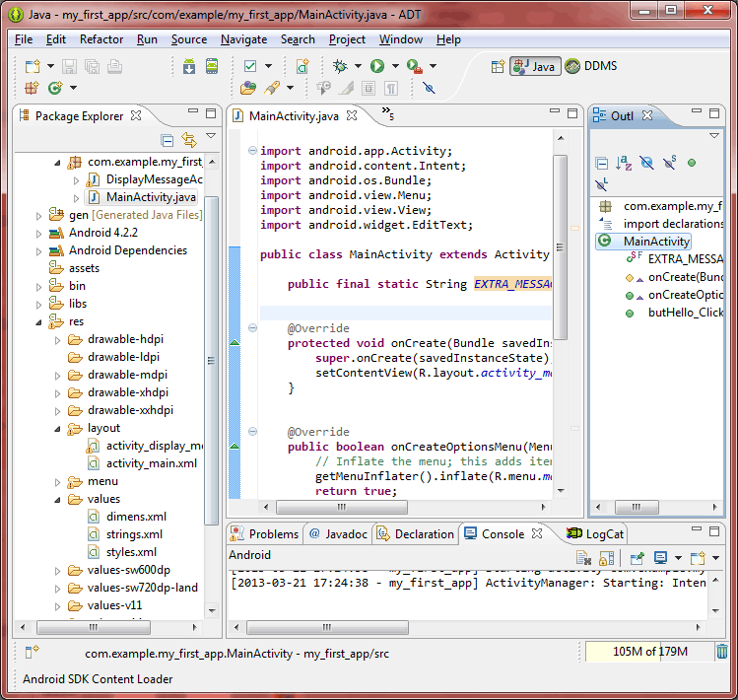Minimize the Console panel

696,529
